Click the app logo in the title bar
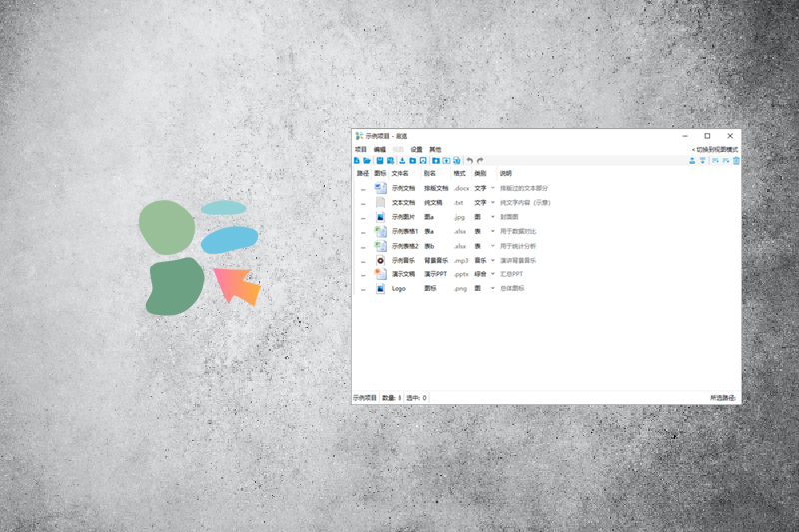Screen dimensions: 799x532 [x=359, y=136]
